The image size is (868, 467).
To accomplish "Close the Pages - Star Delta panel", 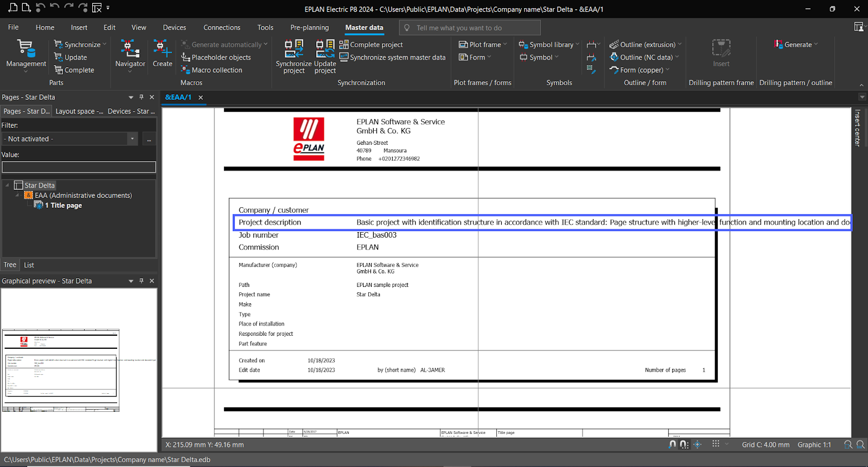I will [x=152, y=97].
